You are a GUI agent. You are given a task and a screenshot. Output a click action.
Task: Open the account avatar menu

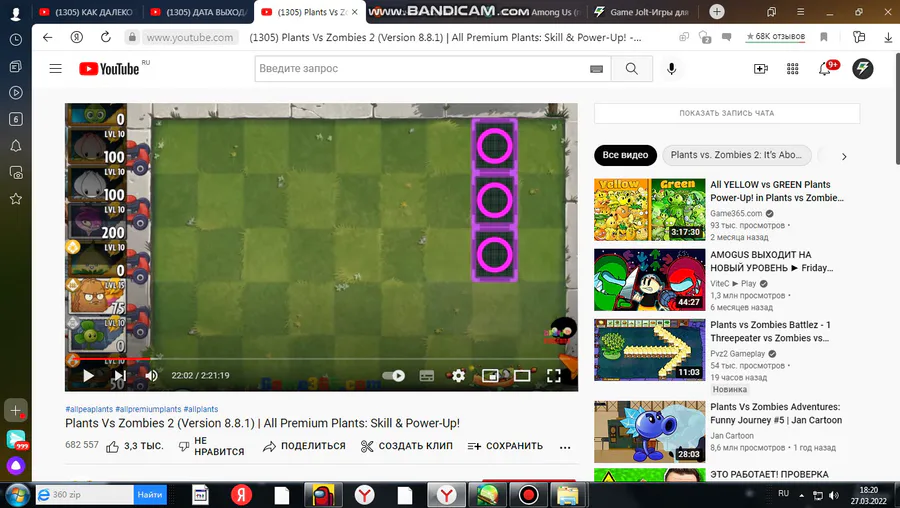862,69
